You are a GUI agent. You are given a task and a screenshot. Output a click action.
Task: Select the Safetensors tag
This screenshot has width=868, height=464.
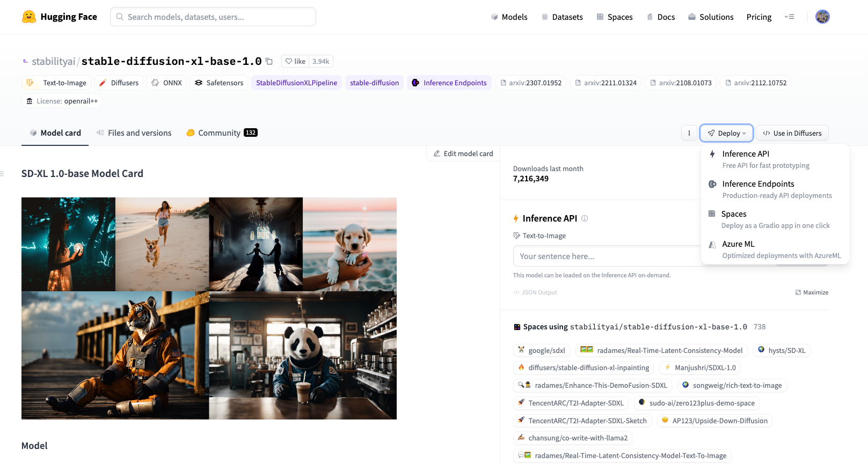tap(218, 83)
